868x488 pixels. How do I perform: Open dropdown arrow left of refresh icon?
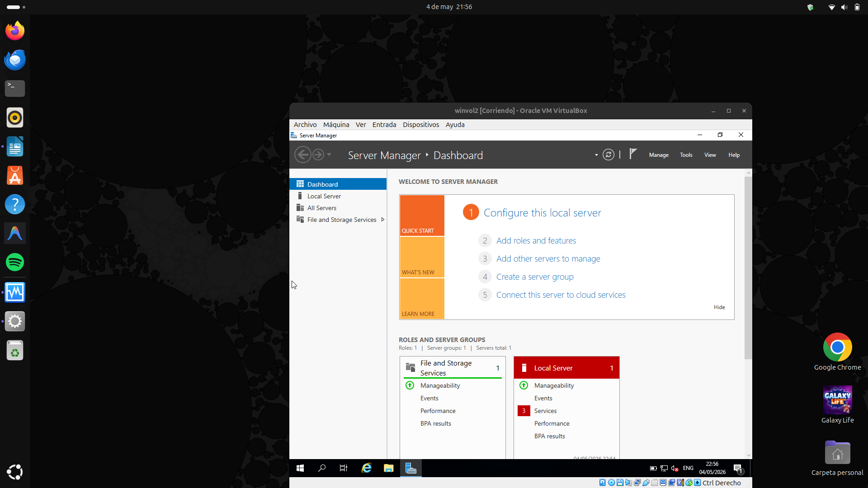click(x=596, y=155)
